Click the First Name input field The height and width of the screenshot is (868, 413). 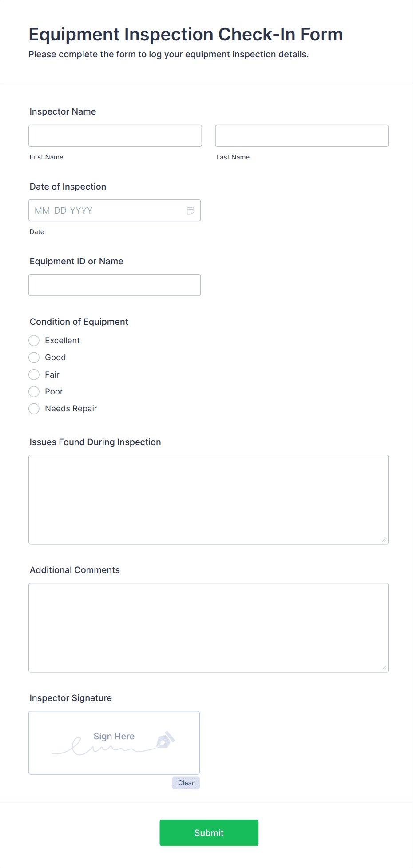[115, 135]
